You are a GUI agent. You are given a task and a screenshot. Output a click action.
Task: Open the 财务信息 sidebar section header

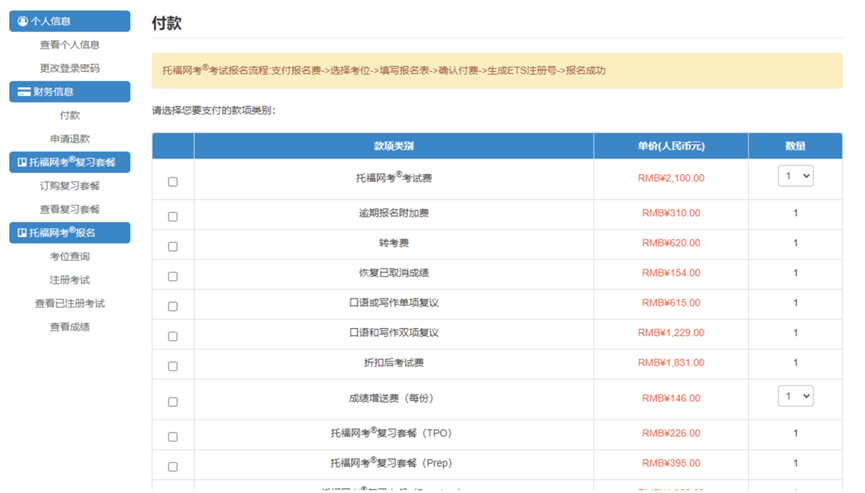click(70, 92)
